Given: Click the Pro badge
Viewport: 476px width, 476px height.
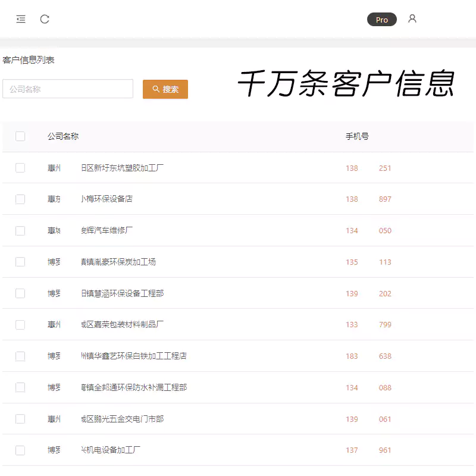Looking at the screenshot, I should (381, 20).
